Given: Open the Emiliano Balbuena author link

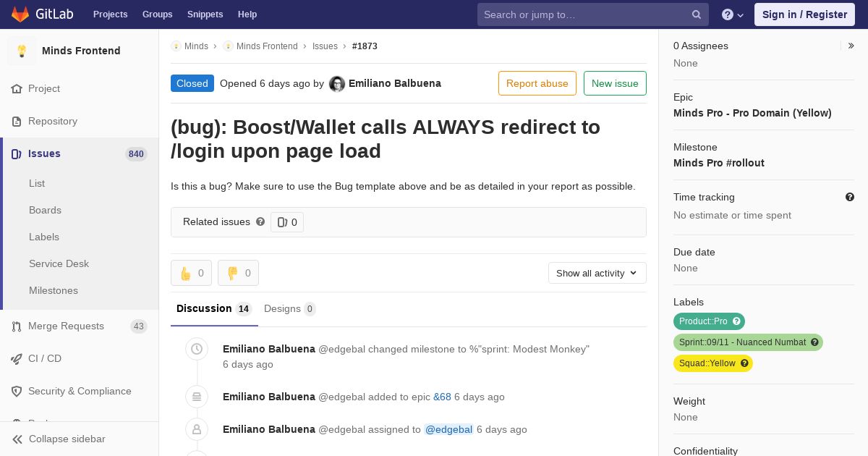Looking at the screenshot, I should 395,83.
